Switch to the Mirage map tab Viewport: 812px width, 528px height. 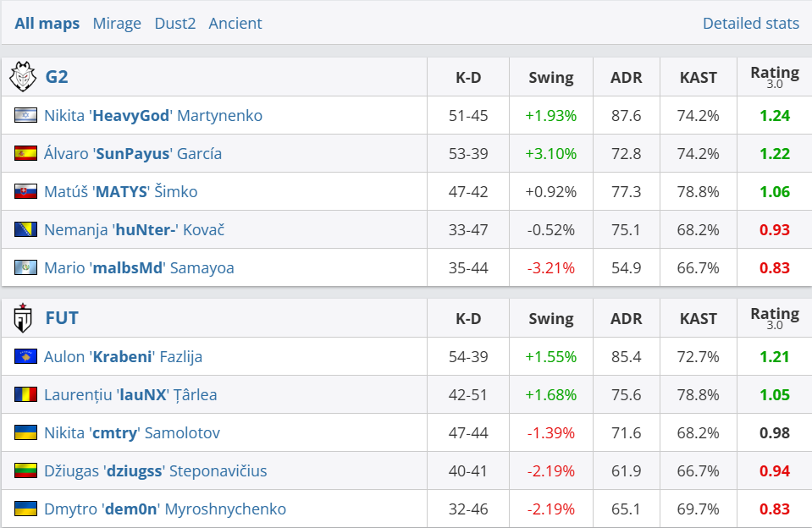tap(117, 23)
